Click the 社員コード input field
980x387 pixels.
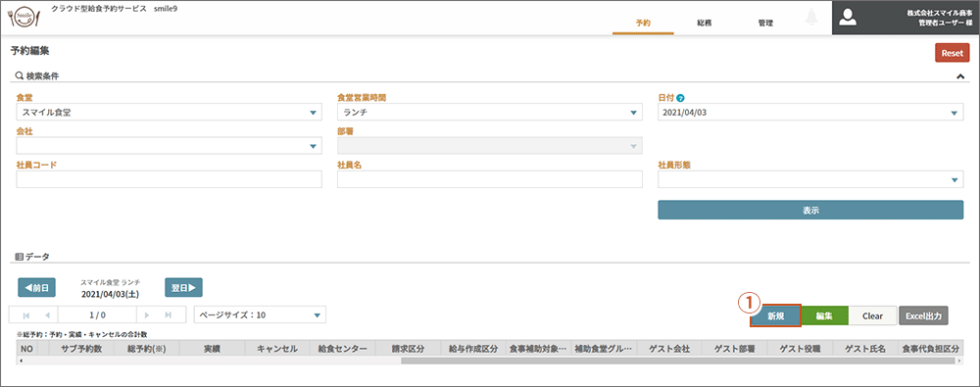[x=169, y=179]
